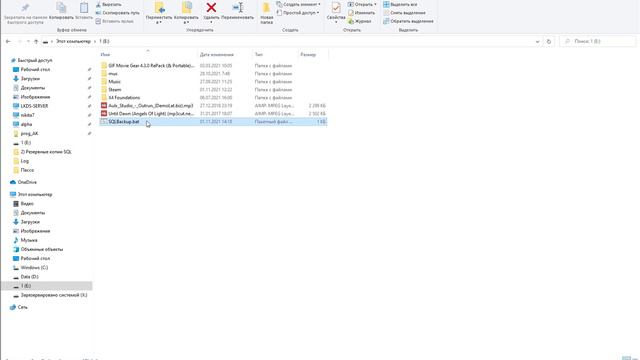Click the Переименовать rename button
Image resolution: width=640 pixels, height=360 pixels.
tap(238, 11)
